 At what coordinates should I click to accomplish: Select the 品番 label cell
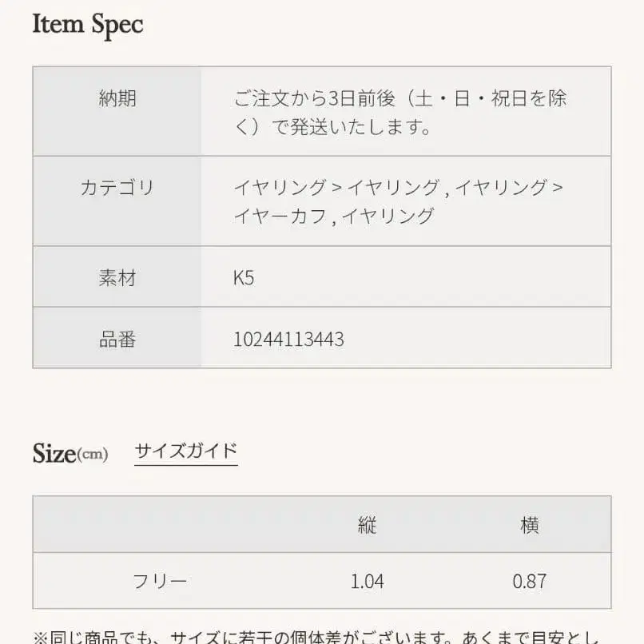coord(117,340)
